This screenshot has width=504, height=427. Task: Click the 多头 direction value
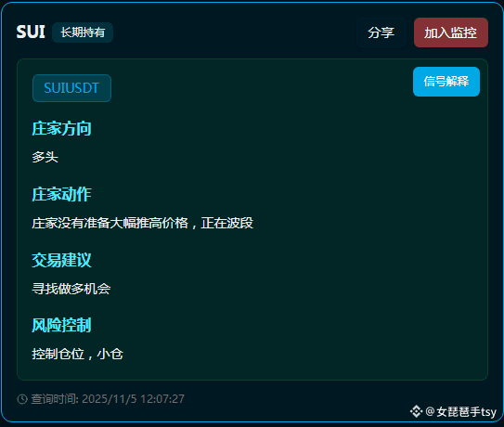[x=45, y=157]
